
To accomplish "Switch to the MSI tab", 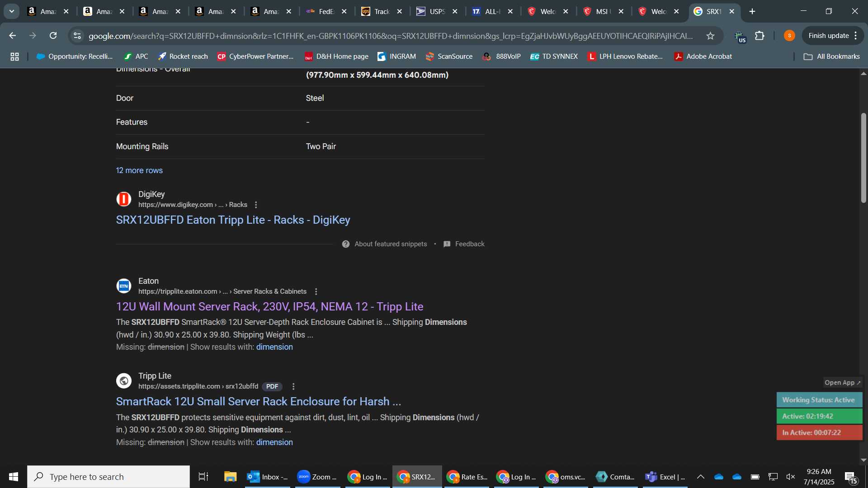I will (x=603, y=11).
